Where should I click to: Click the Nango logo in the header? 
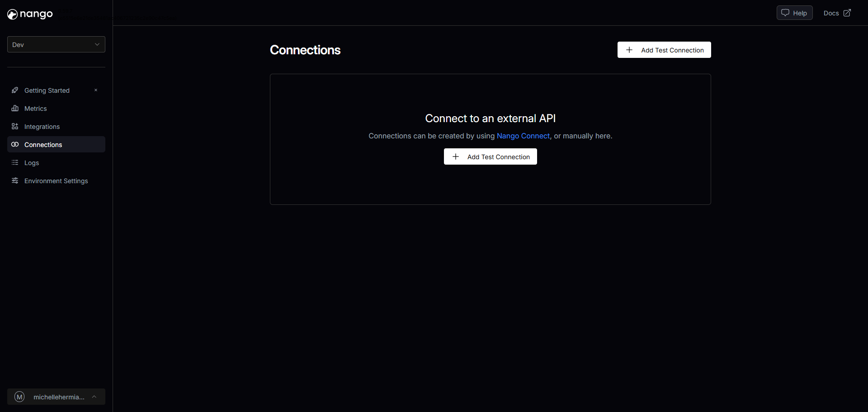(x=30, y=14)
